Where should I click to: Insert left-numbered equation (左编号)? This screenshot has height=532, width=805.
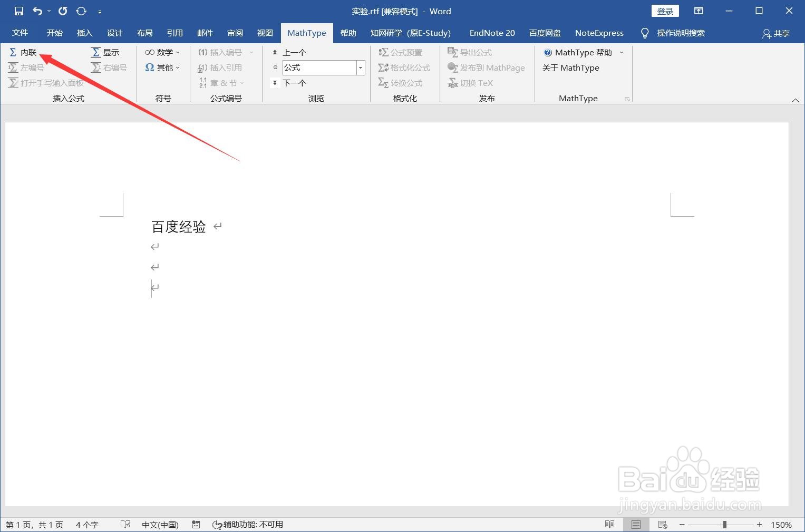click(x=26, y=67)
